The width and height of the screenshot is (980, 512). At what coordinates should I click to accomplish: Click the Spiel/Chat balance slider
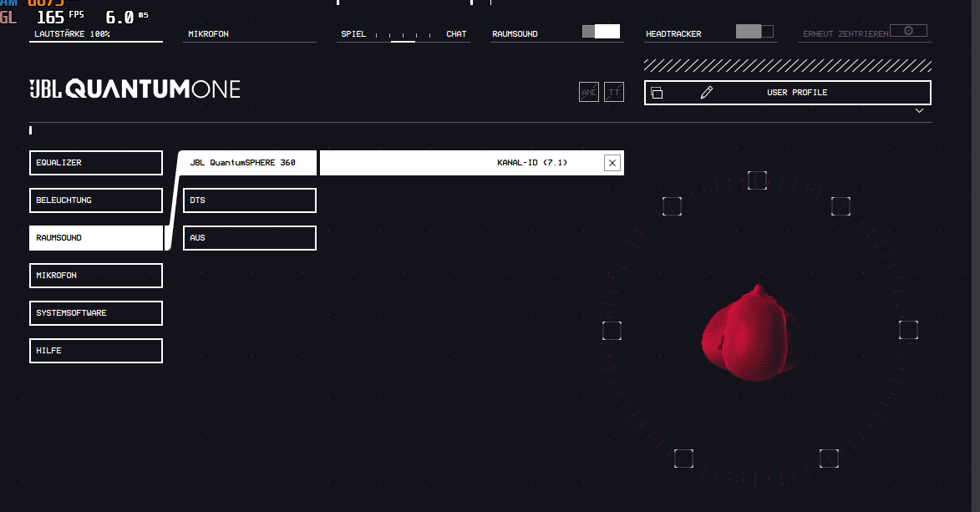404,37
